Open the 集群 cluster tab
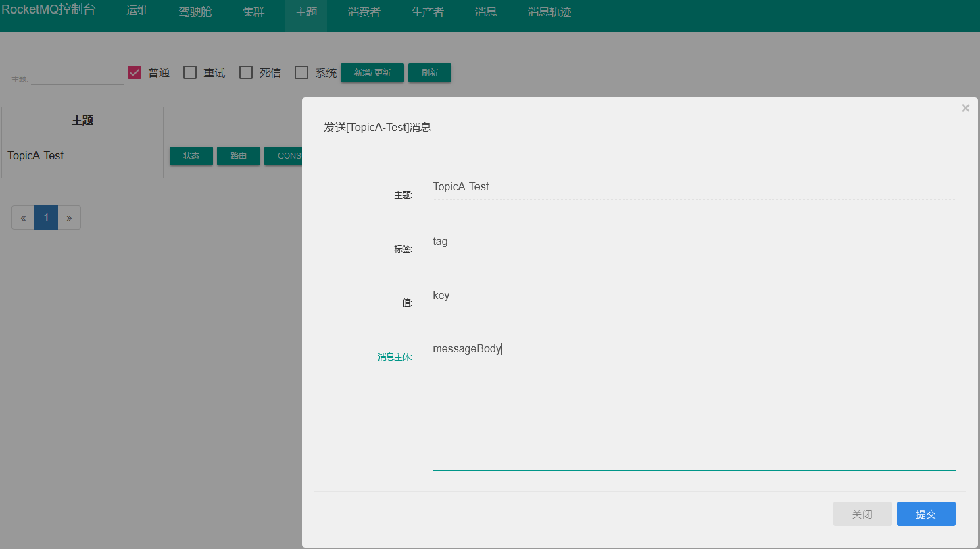Screen dimensions: 980x549 coord(253,11)
